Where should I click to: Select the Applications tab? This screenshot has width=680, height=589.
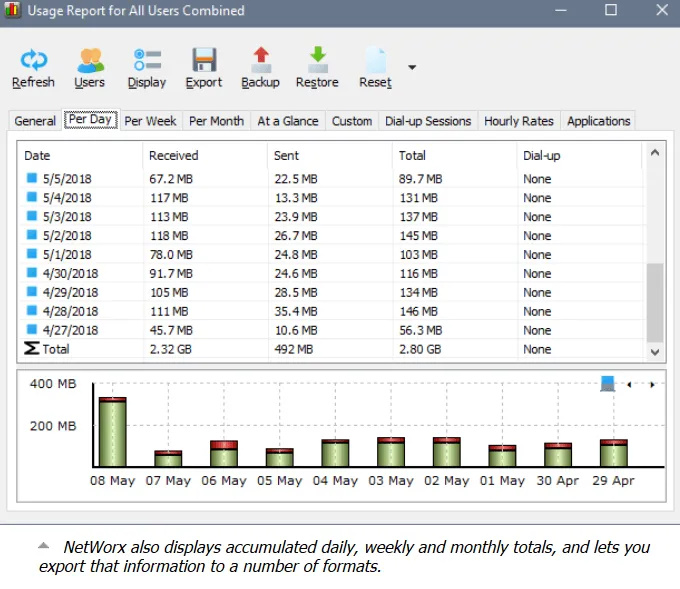click(598, 121)
